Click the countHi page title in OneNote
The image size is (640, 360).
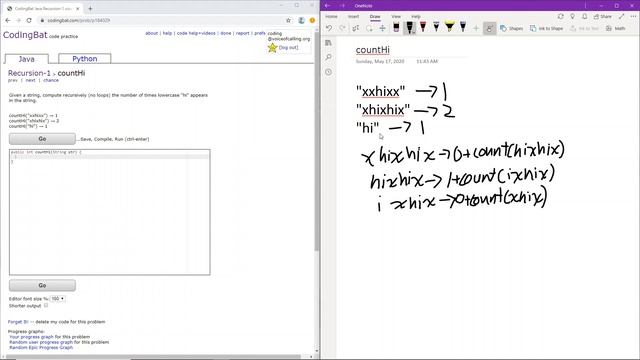pos(373,50)
